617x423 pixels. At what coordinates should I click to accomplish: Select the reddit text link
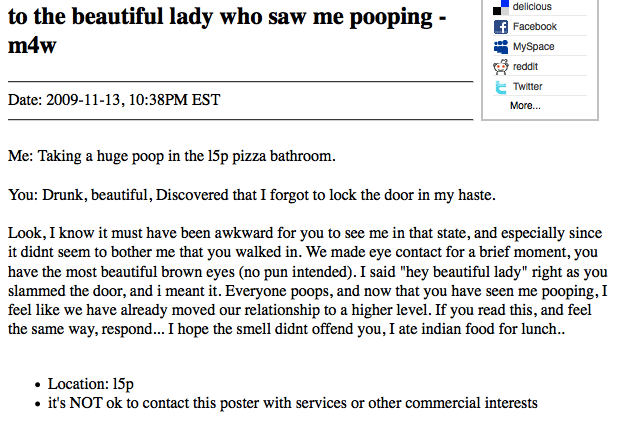coord(525,66)
